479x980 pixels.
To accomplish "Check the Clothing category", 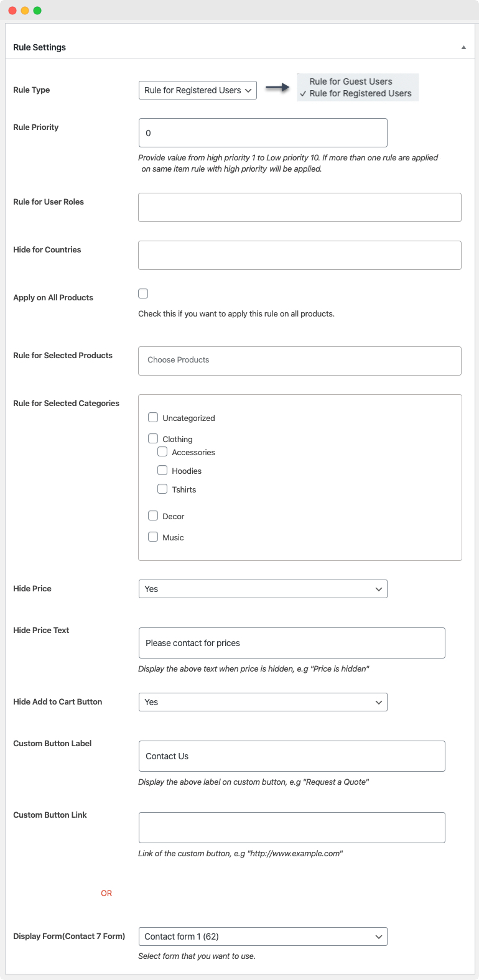I will point(153,438).
